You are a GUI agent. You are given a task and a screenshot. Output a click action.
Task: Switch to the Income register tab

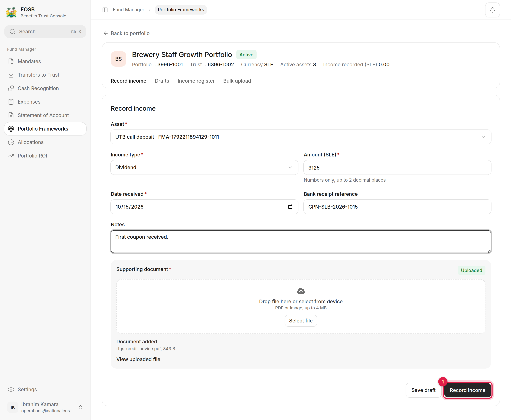[196, 81]
